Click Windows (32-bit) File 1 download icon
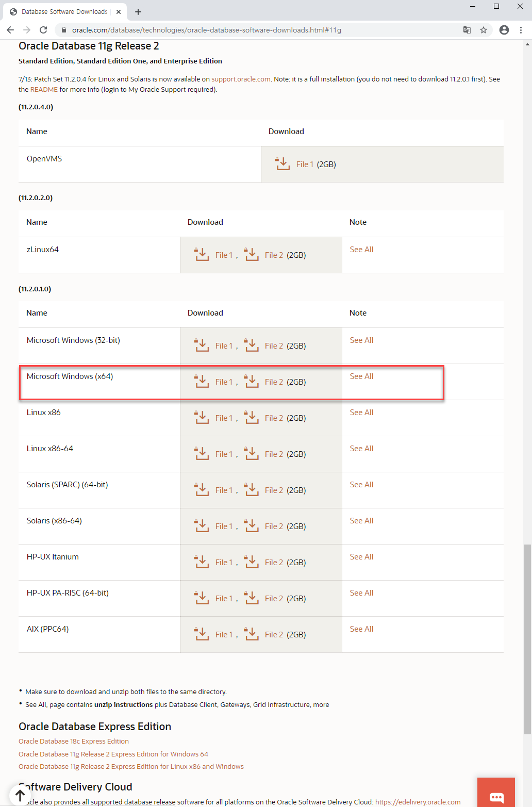The height and width of the screenshot is (807, 532). point(202,345)
